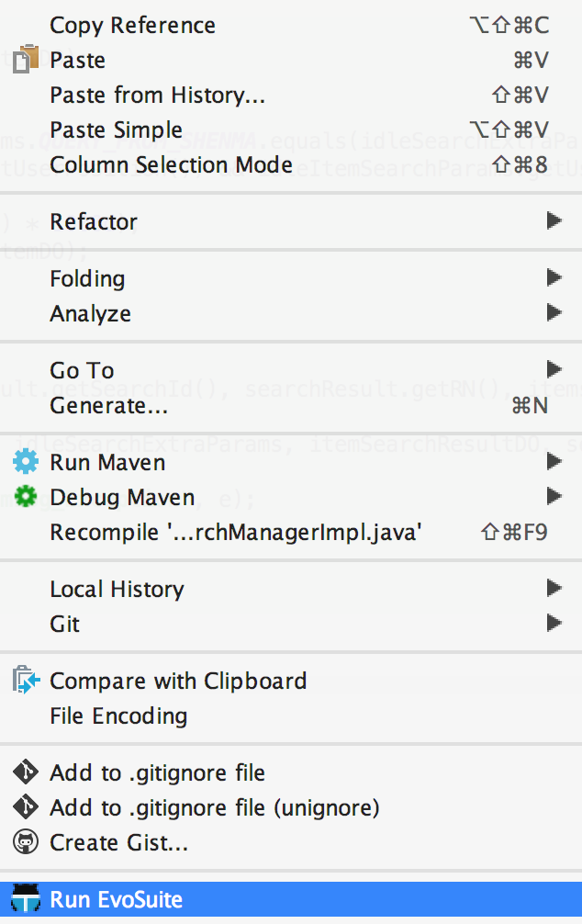
Task: Open the Local History submenu arrow
Action: click(x=554, y=589)
